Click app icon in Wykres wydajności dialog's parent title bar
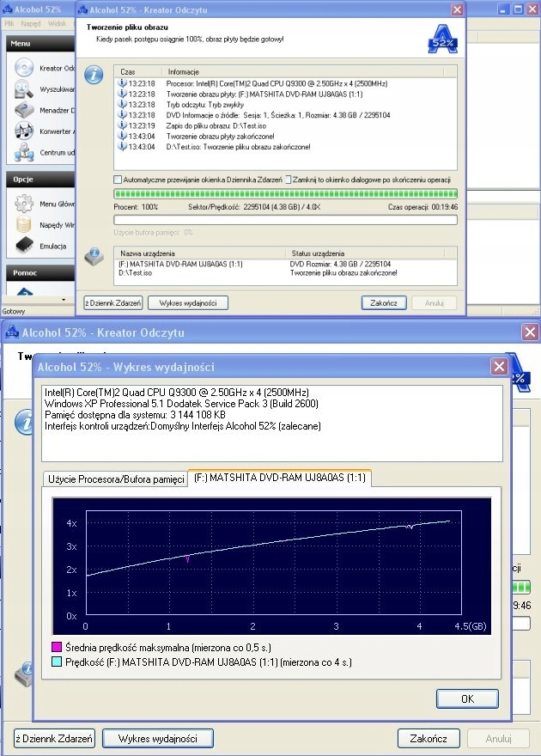The height and width of the screenshot is (756, 541). point(11,332)
